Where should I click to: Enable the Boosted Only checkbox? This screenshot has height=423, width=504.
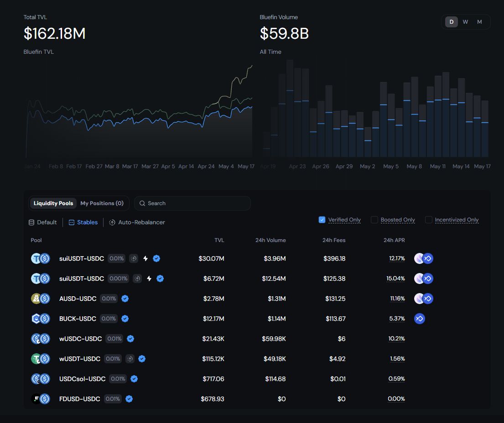click(374, 220)
